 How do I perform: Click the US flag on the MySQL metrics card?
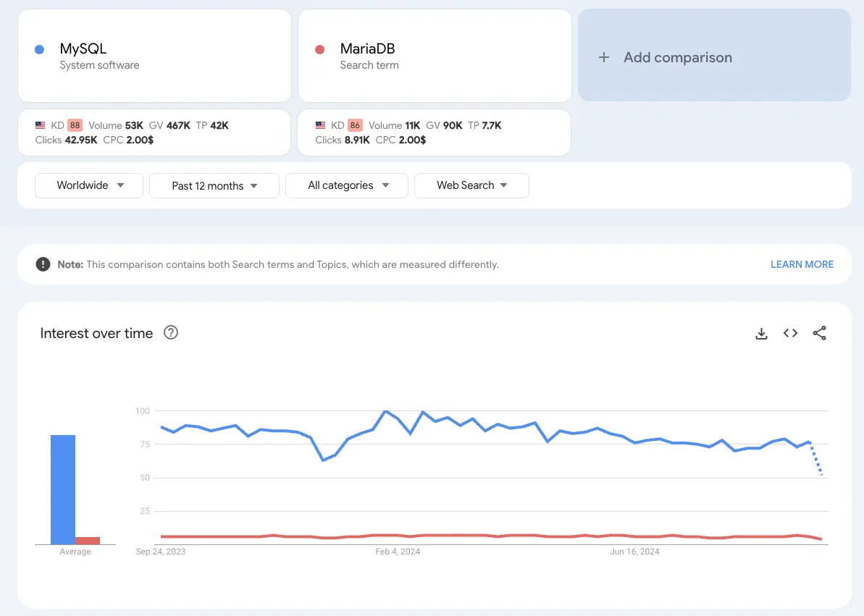(41, 125)
